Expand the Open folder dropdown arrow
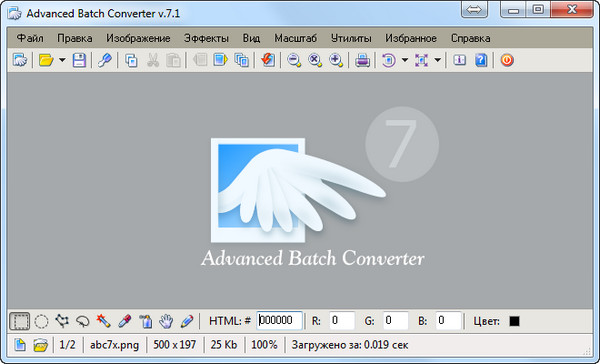The height and width of the screenshot is (364, 600). click(62, 60)
